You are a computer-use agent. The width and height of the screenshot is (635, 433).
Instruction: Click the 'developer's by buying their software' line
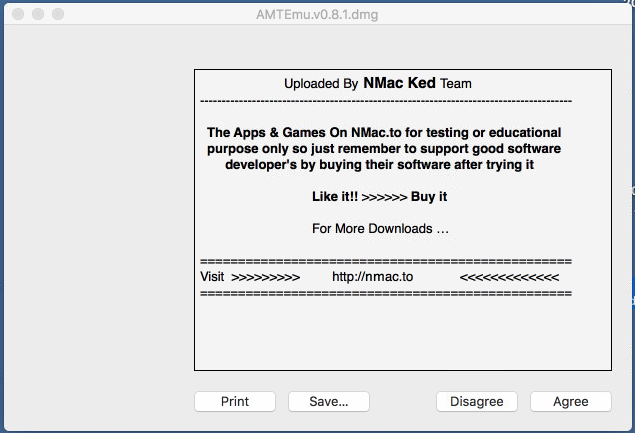coord(379,164)
